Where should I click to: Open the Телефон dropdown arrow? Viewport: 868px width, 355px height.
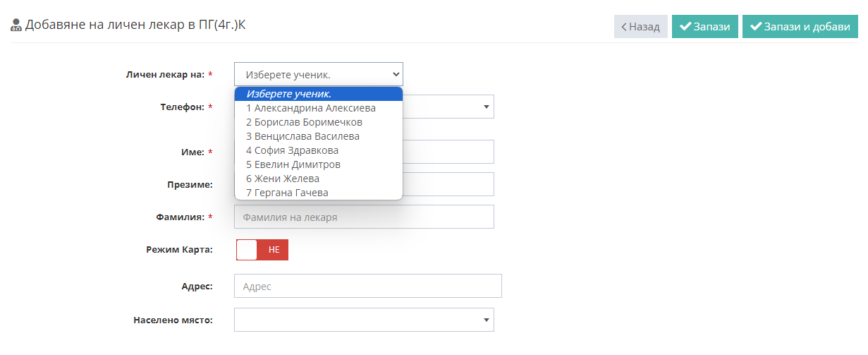pos(486,107)
